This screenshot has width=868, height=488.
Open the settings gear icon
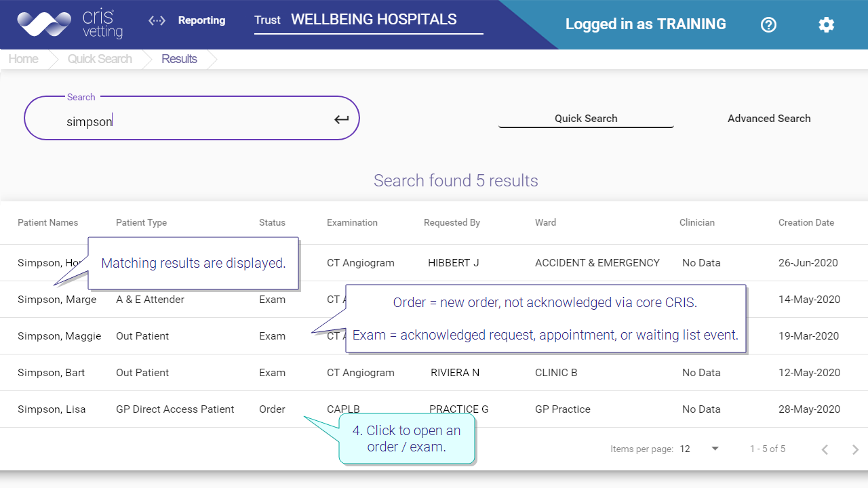tap(826, 24)
